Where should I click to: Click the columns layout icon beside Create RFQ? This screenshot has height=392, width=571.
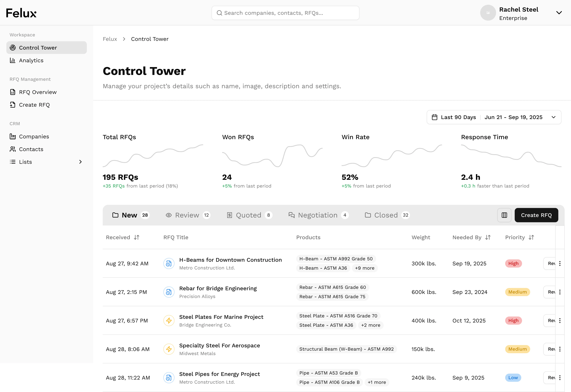pos(504,215)
